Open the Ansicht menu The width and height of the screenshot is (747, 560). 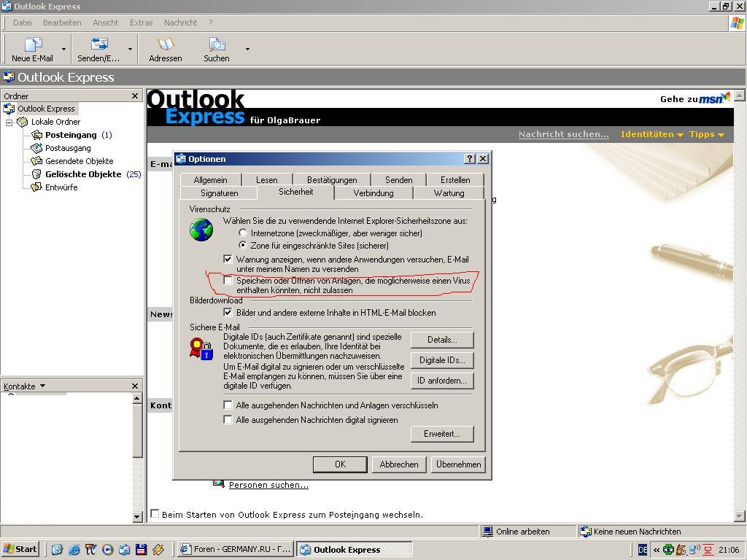click(x=105, y=23)
